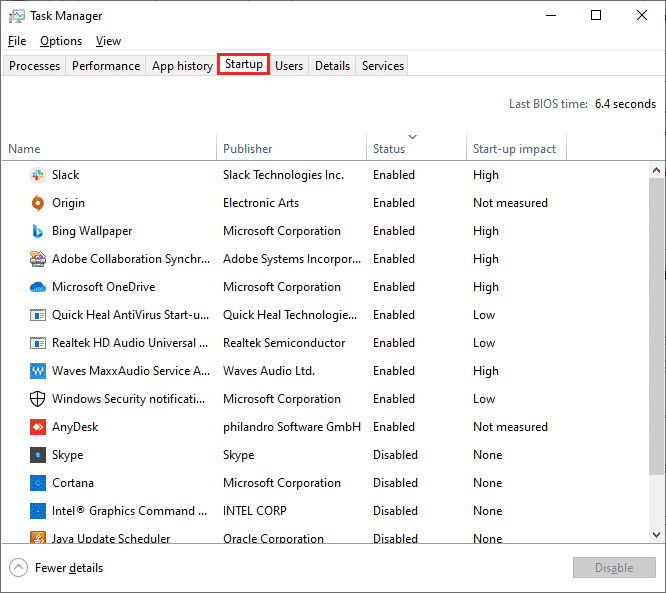Switch to the Processes tab

34,66
